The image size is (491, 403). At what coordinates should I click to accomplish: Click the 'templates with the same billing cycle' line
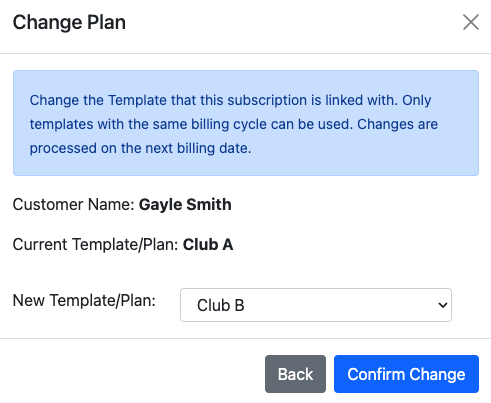[x=234, y=124]
